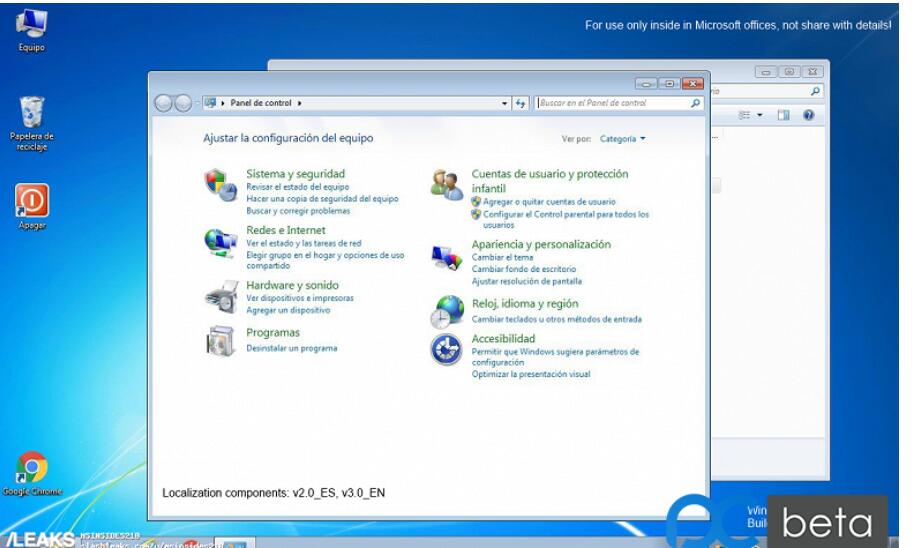This screenshot has height=548, width=918.
Task: Open Apariencia y personalización category
Action: [x=541, y=244]
